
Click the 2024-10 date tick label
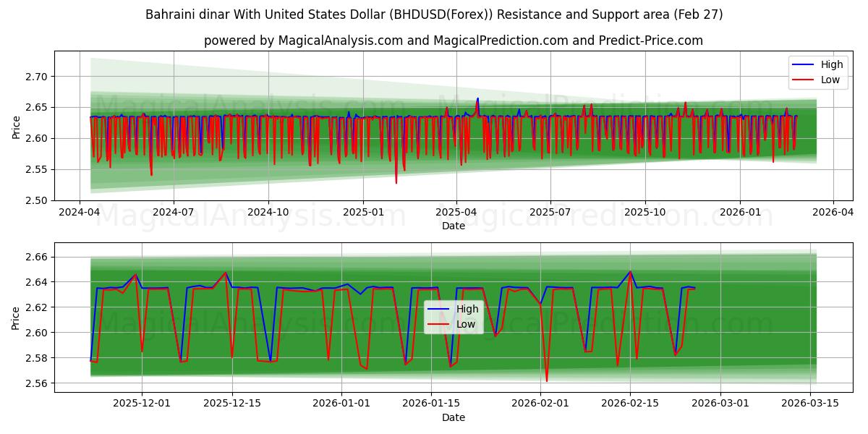click(x=268, y=213)
